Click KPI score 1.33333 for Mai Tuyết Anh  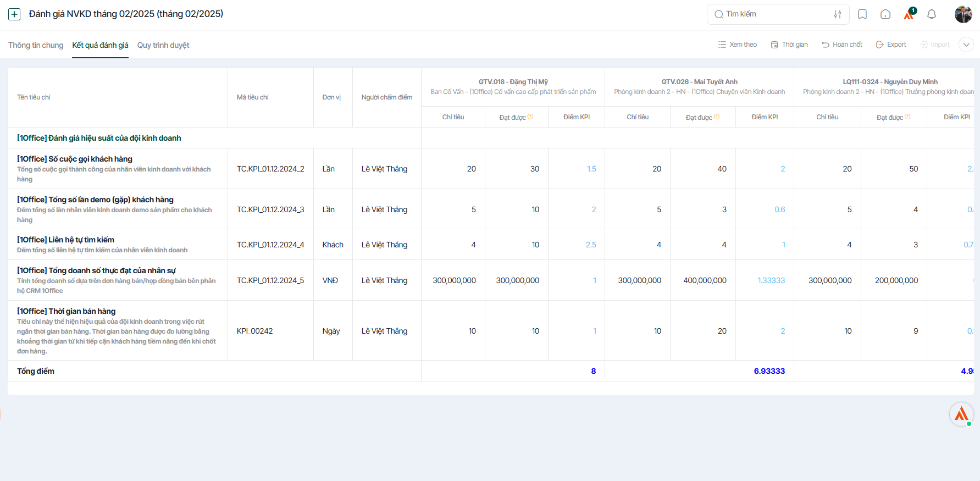click(x=771, y=280)
